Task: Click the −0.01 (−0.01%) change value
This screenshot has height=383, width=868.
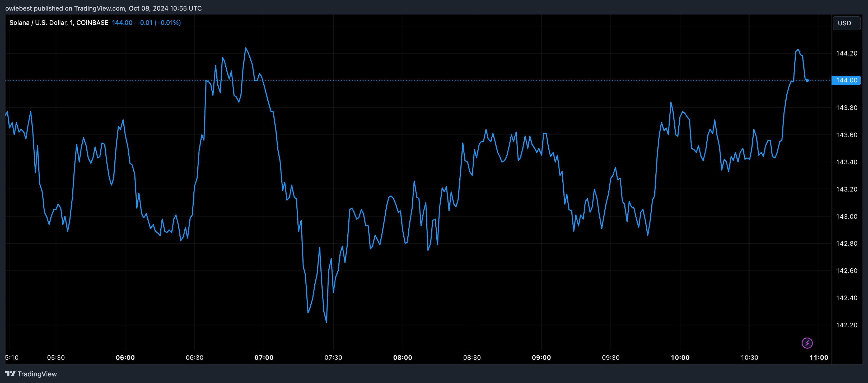Action: click(158, 22)
